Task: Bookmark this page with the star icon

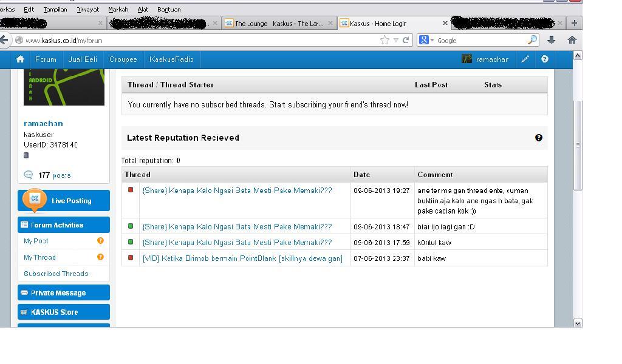Action: point(384,40)
